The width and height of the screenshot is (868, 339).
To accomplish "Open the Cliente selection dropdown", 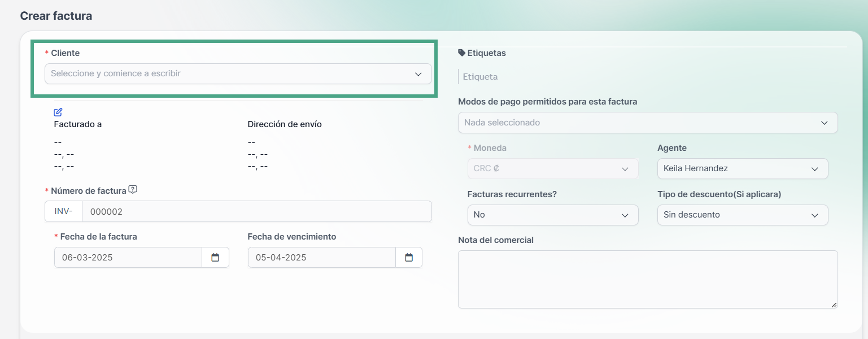I will 238,74.
